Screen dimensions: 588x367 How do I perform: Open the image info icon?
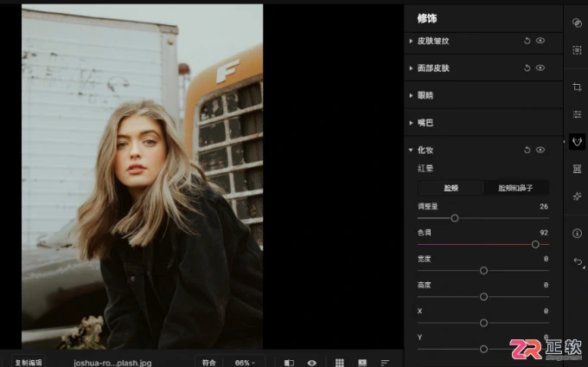(577, 234)
